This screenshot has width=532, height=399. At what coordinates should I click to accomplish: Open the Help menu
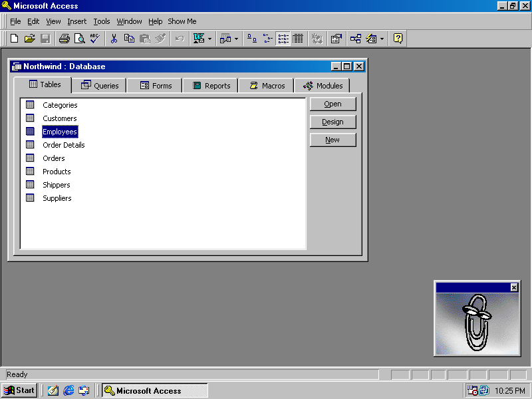tap(156, 21)
